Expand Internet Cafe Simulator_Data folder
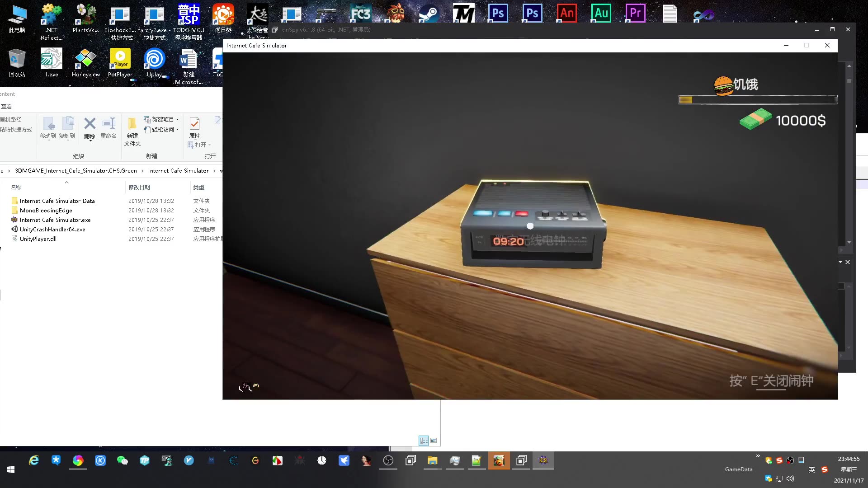The width and height of the screenshot is (868, 488). [57, 201]
